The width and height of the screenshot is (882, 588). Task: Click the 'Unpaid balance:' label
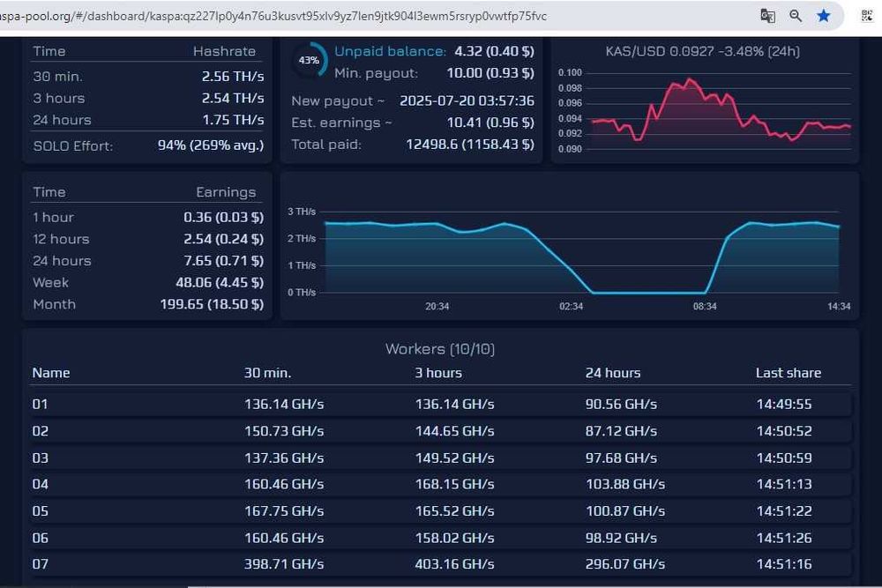click(390, 51)
